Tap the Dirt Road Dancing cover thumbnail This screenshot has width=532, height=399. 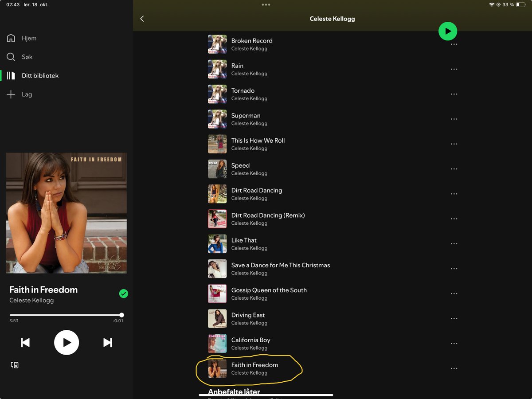tap(217, 194)
